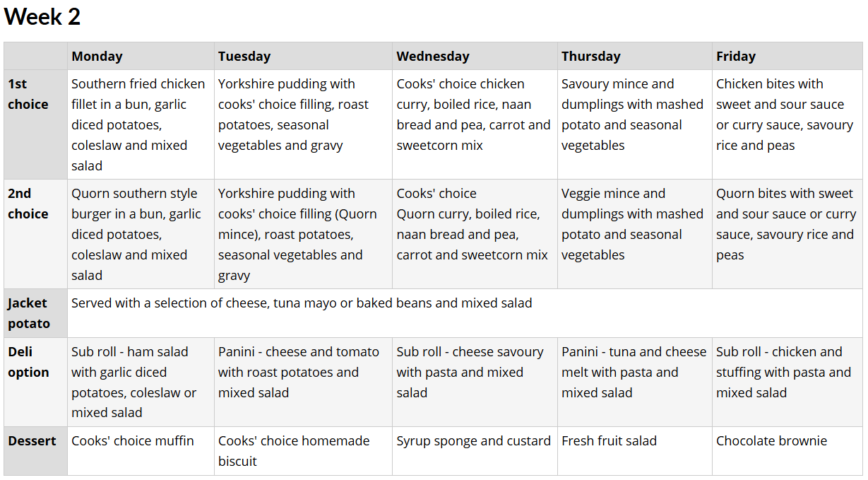Select the Tuesday column header
This screenshot has height=480, width=868.
click(303, 56)
